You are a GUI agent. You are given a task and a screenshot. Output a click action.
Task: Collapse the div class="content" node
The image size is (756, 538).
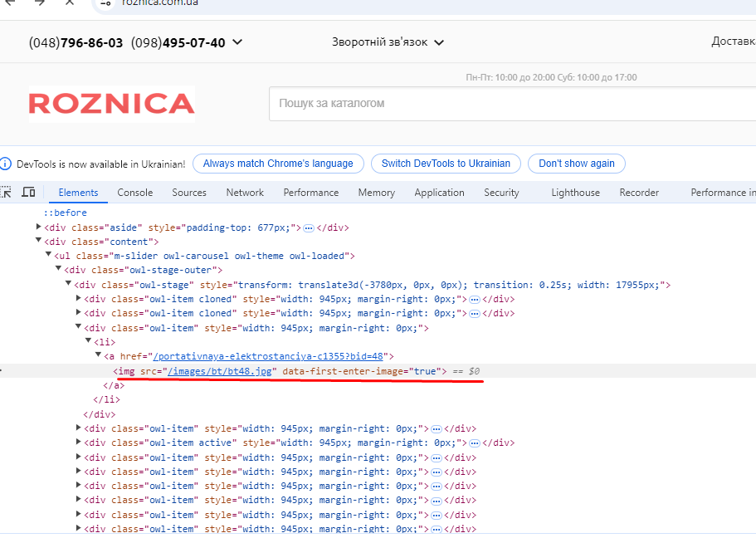pos(39,242)
